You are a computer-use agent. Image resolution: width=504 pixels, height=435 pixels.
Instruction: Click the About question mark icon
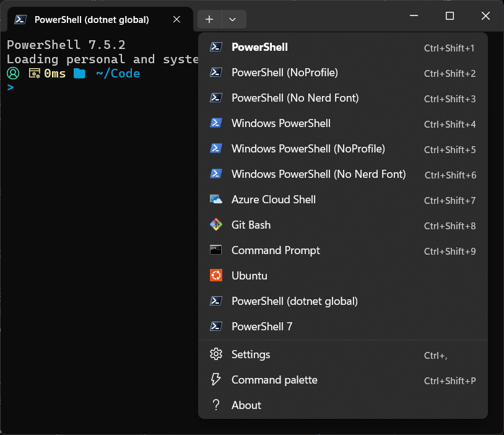point(216,405)
